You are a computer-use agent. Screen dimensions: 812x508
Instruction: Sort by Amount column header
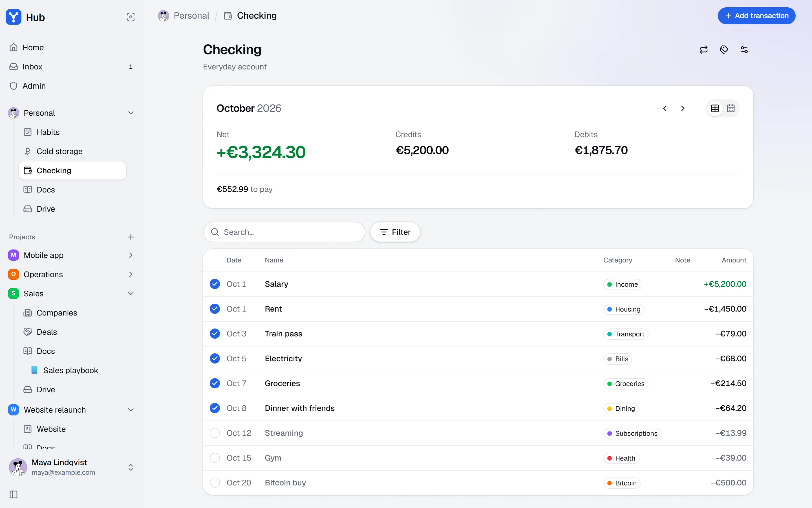[x=734, y=260]
